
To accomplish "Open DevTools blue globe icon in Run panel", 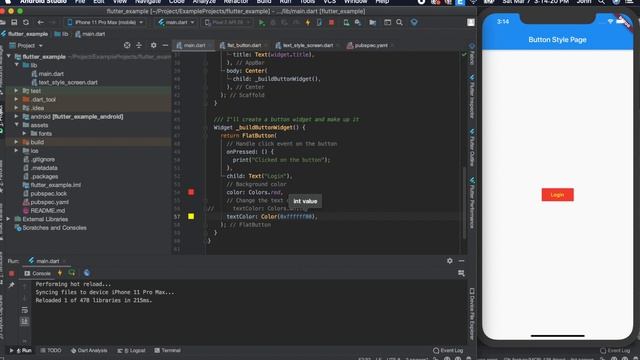I will (x=87, y=273).
